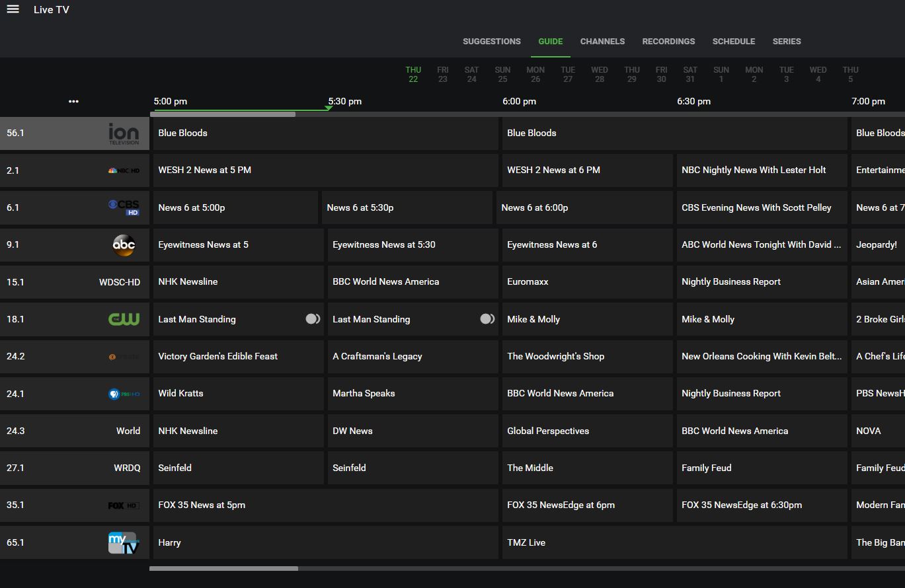
Task: Open CBS Evening News With Scott Pelley
Action: (762, 207)
